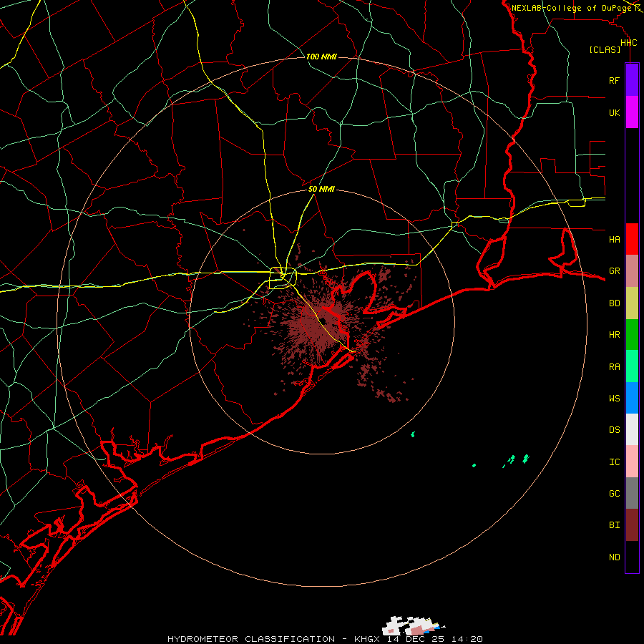Click the HR legend label
This screenshot has height=644, width=644.
click(x=614, y=335)
